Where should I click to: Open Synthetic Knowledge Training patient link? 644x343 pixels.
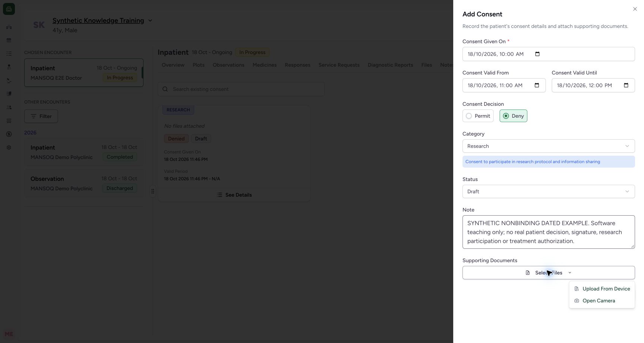(x=98, y=20)
